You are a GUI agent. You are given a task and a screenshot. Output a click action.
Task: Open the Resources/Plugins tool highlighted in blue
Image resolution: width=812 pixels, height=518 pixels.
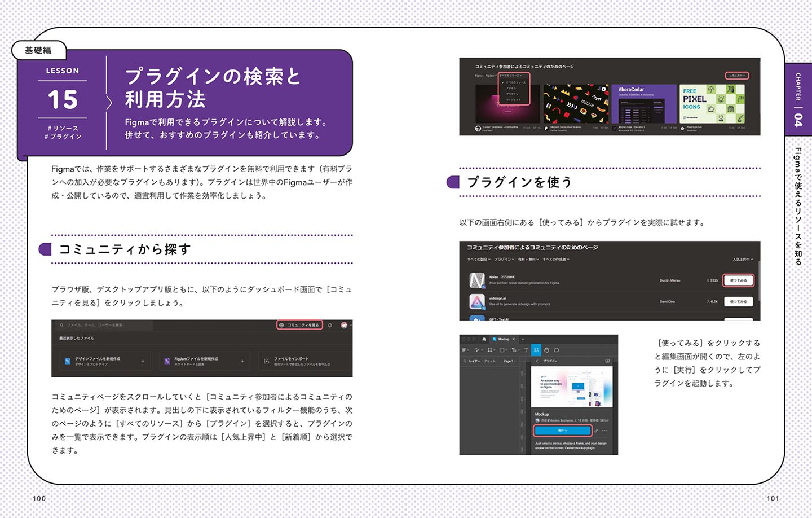[536, 350]
